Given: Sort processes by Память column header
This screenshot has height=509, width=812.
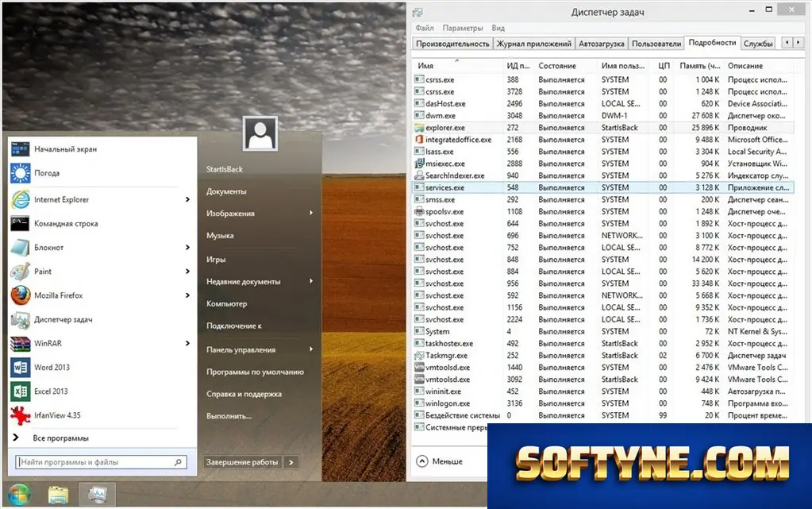Looking at the screenshot, I should coord(699,66).
